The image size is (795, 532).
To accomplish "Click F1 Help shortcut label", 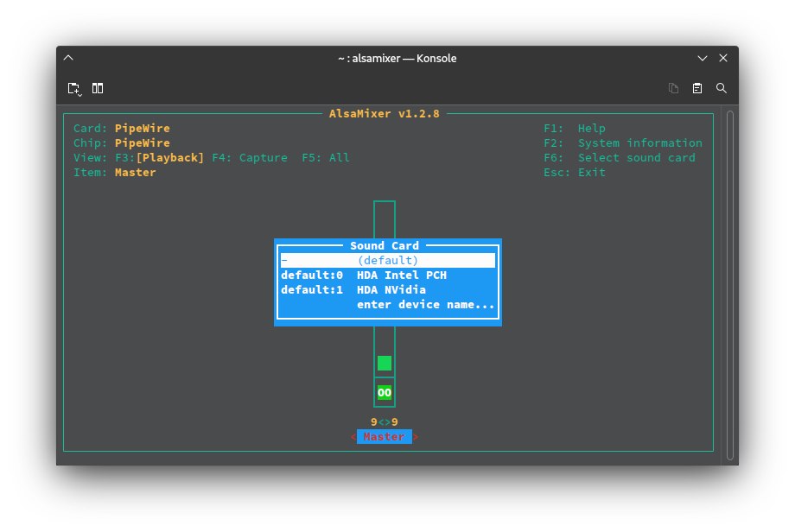I will (575, 128).
